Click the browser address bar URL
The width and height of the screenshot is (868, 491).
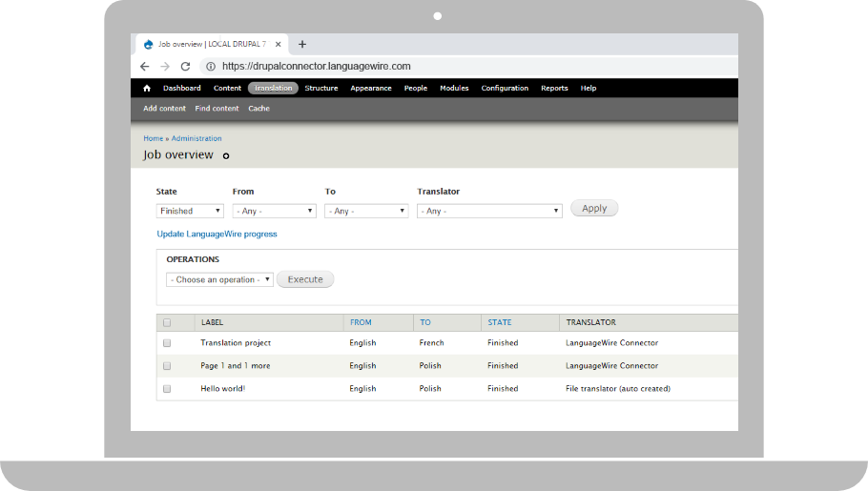click(x=316, y=67)
